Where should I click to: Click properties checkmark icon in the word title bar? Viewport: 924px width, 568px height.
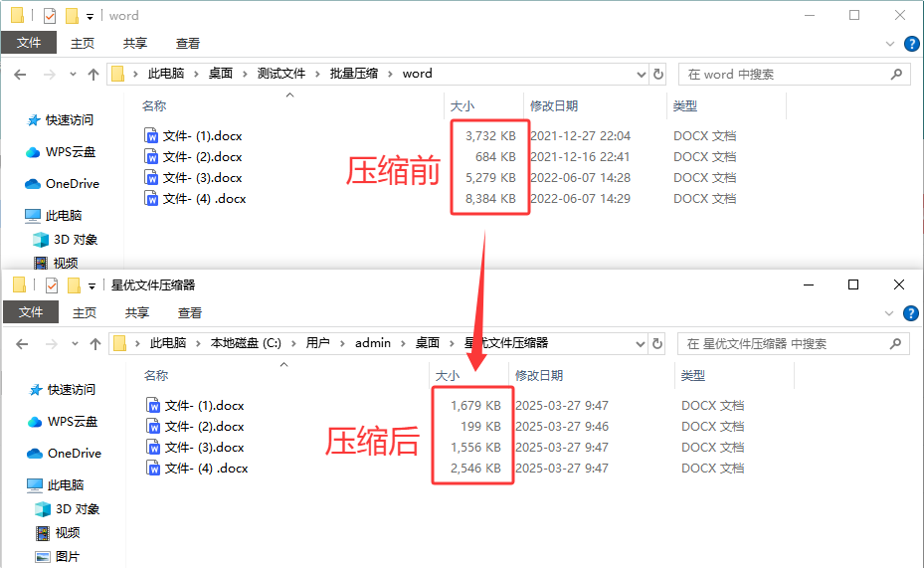click(50, 16)
